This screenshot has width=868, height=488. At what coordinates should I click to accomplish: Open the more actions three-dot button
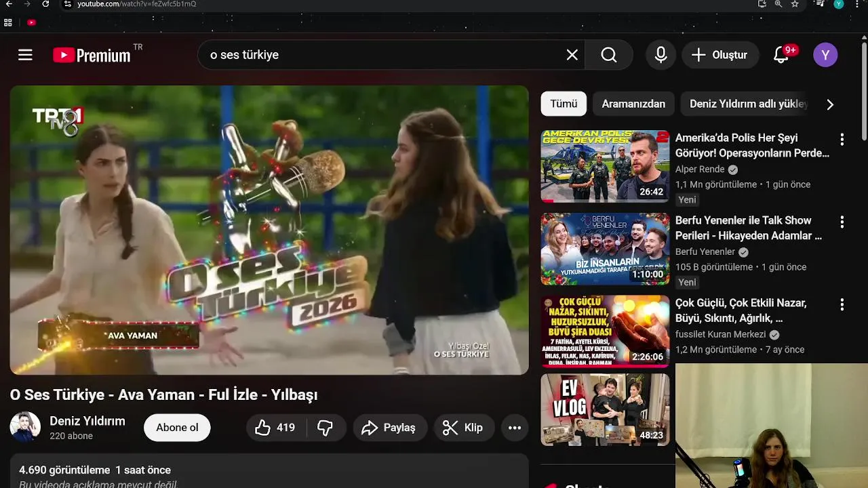[515, 428]
